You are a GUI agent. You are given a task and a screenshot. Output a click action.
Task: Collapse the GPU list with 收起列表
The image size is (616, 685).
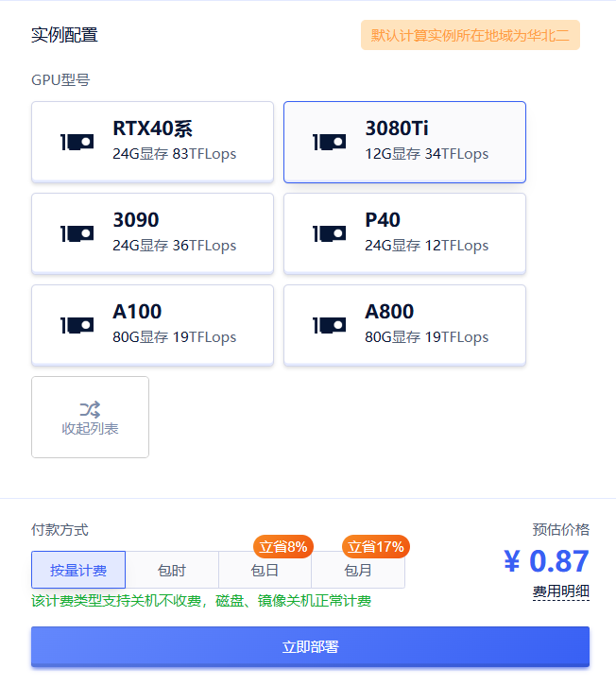click(90, 418)
